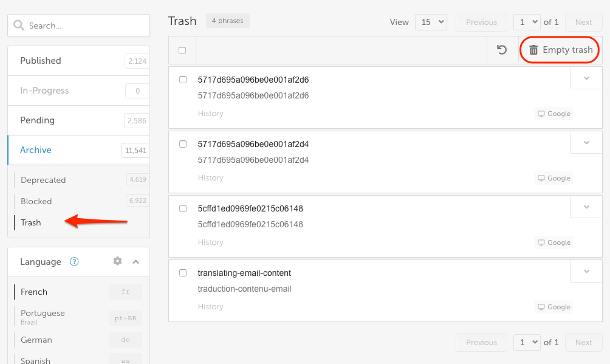Click the translation text traduction-contenu-email
The height and width of the screenshot is (364, 610).
pyautogui.click(x=244, y=289)
